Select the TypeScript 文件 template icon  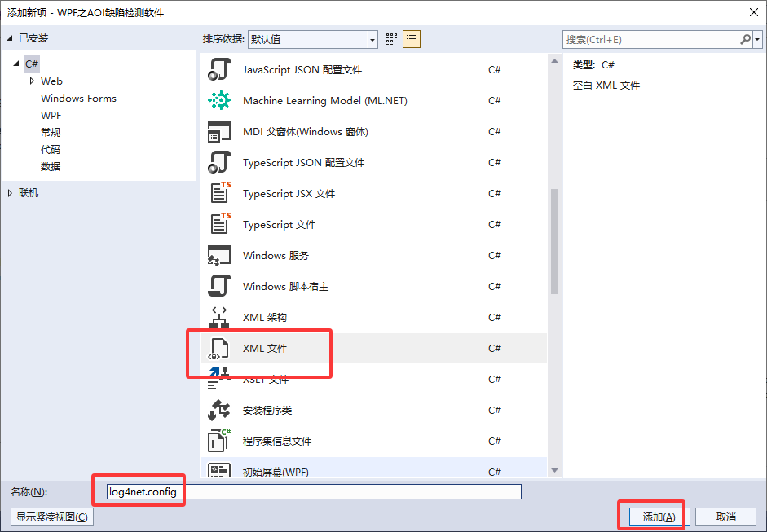218,224
